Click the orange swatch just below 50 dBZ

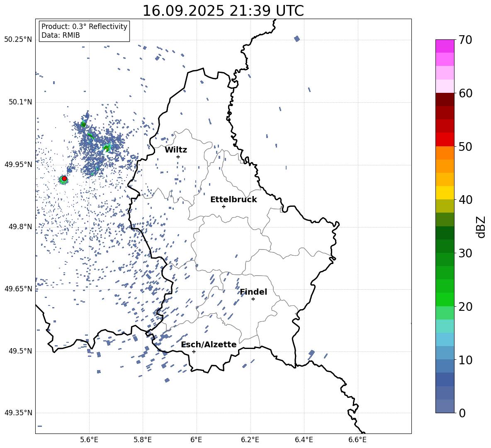pos(445,153)
